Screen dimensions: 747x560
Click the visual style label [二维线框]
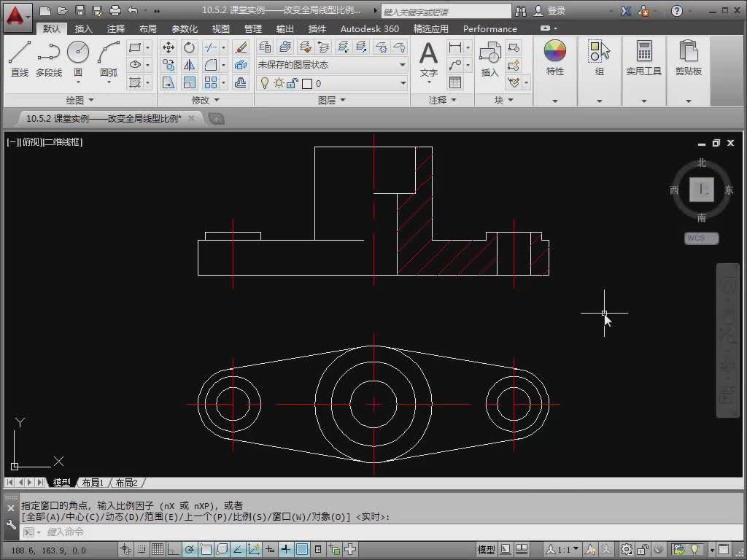(x=63, y=141)
